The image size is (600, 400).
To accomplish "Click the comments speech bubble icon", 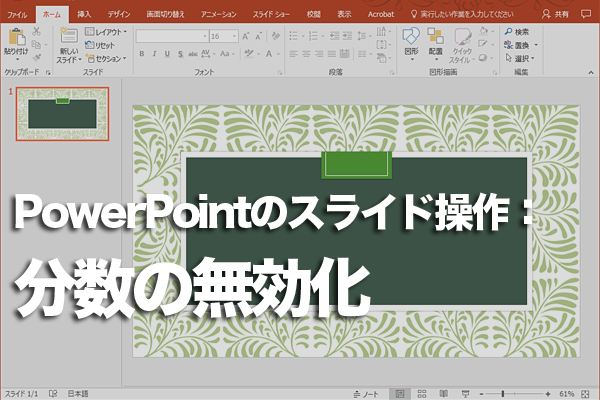I will coord(585,15).
